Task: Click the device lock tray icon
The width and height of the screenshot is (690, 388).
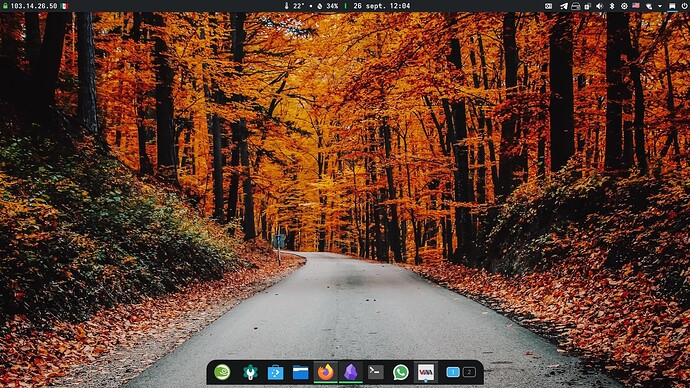Action: pos(587,6)
